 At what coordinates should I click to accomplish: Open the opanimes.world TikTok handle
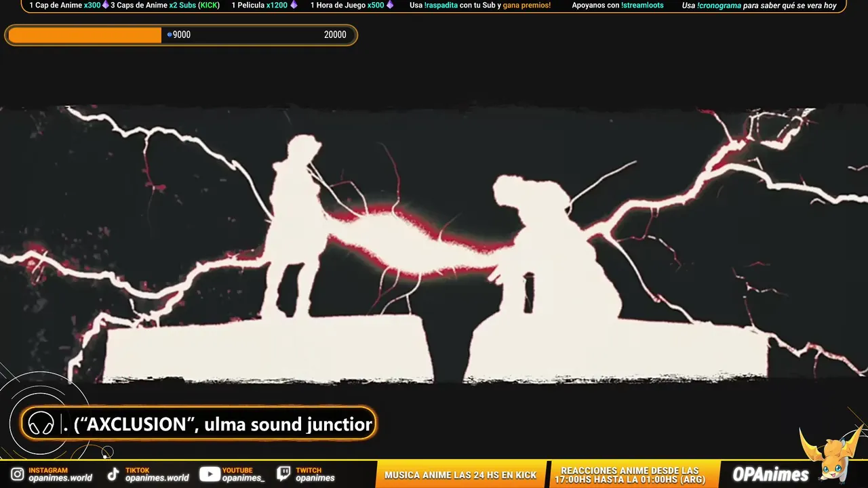[x=157, y=478]
